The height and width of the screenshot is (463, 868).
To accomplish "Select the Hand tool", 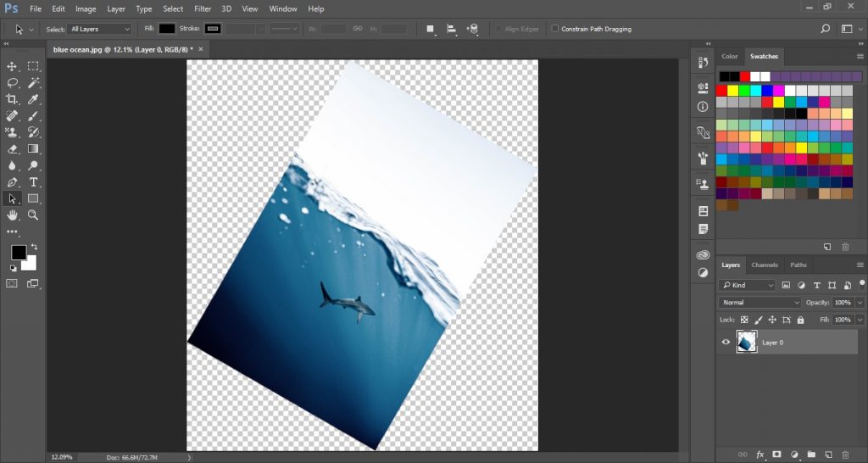I will [x=12, y=215].
